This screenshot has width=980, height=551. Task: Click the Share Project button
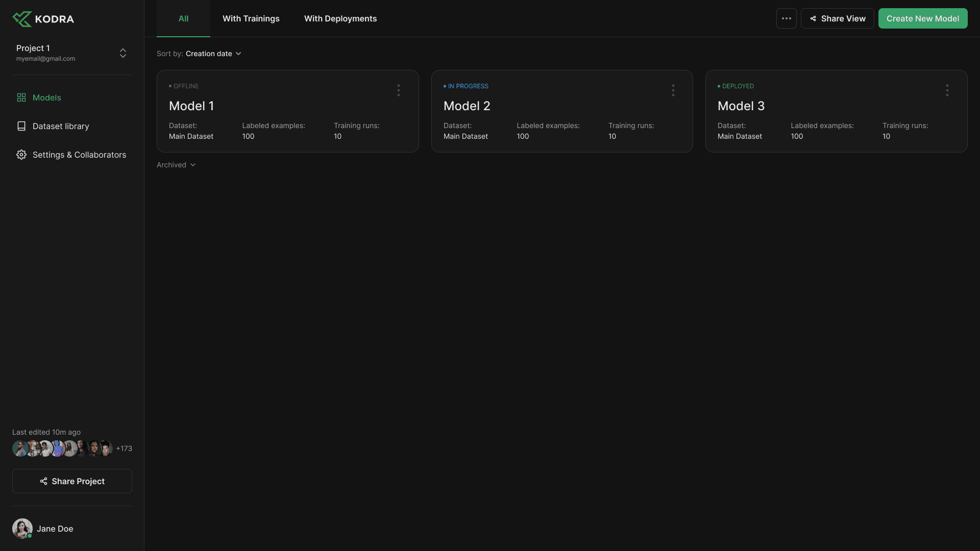pos(72,481)
